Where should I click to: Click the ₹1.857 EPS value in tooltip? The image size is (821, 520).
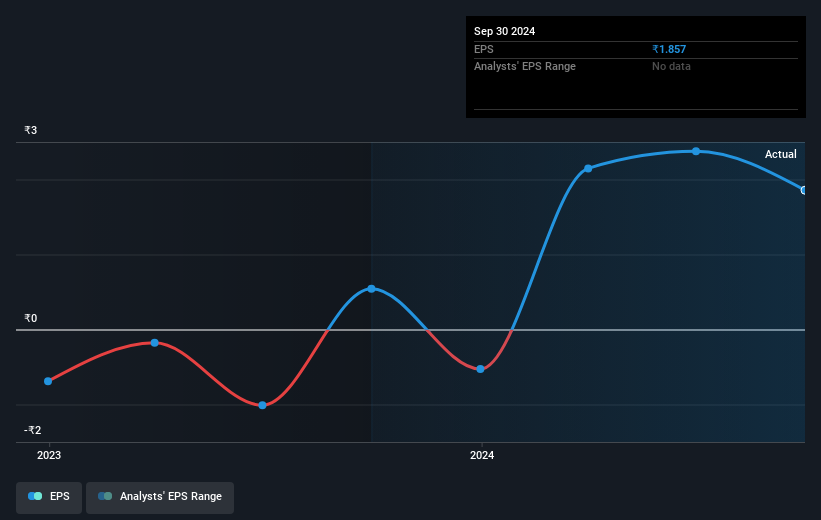coord(669,49)
